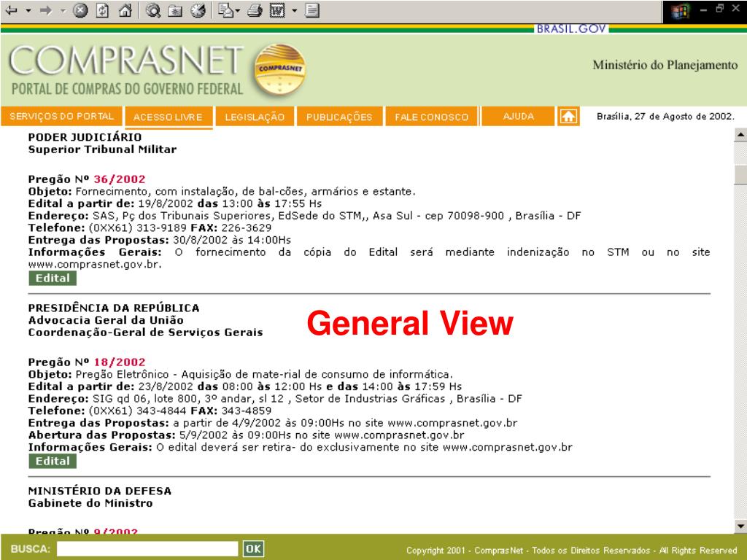Click the scrollbar down arrow
The height and width of the screenshot is (560, 747).
[740, 526]
